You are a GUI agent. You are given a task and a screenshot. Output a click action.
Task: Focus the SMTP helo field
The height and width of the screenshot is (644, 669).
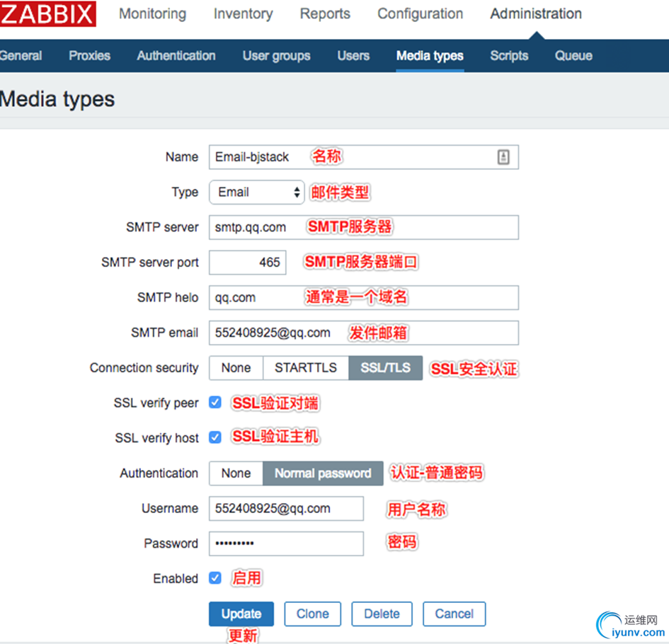pos(363,297)
